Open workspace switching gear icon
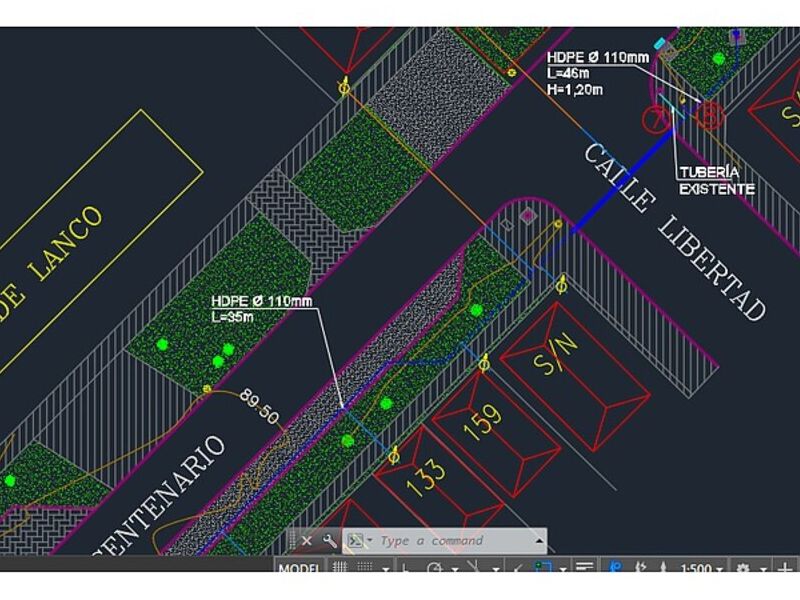Viewport: 800px width, 600px height. [x=743, y=569]
